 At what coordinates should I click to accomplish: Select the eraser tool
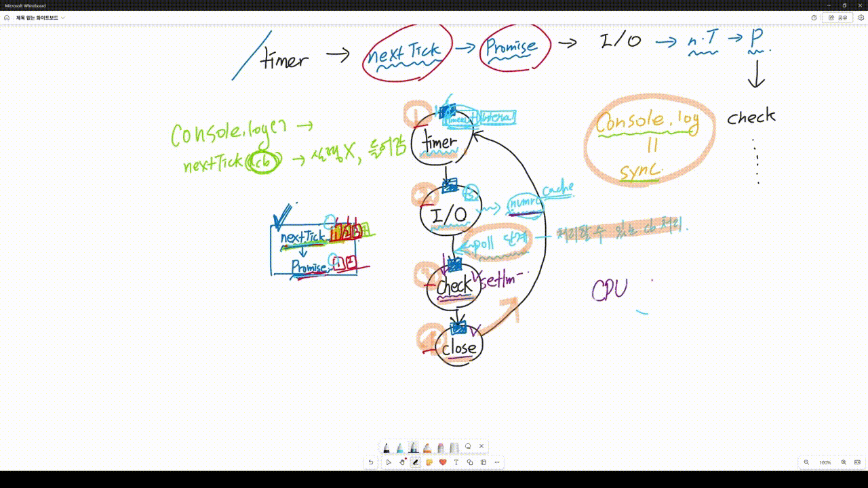pos(441,447)
